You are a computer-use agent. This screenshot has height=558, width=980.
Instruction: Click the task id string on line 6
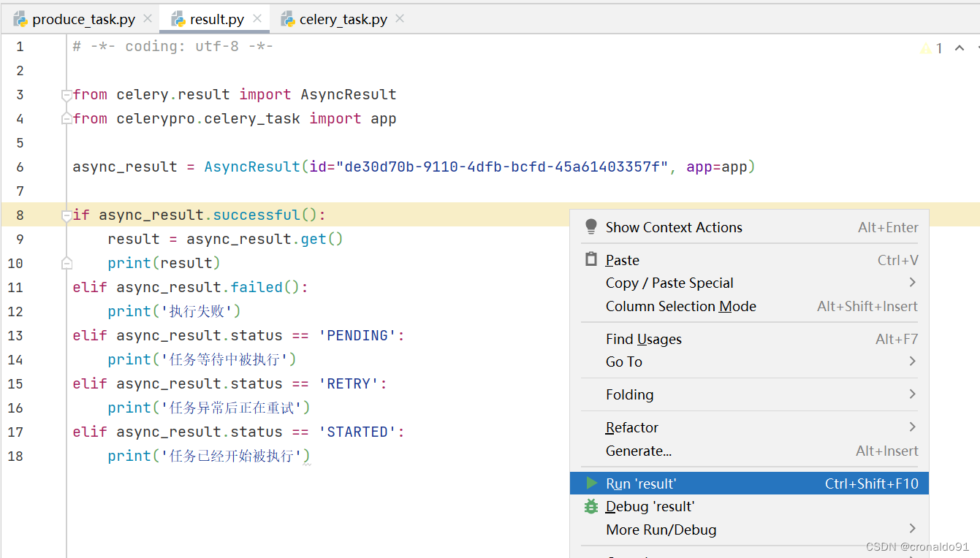pos(502,167)
